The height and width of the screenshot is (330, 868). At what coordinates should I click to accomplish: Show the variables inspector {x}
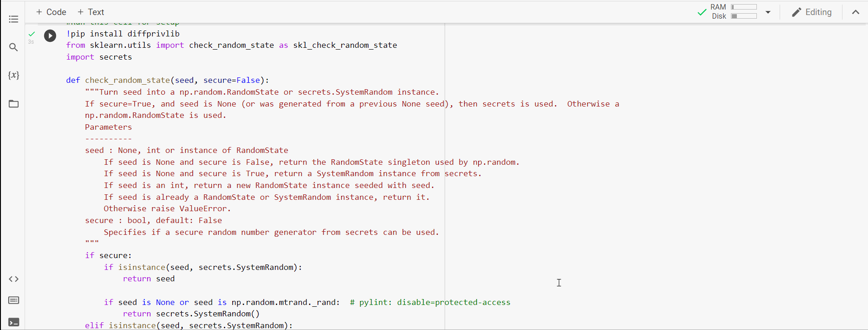click(14, 75)
